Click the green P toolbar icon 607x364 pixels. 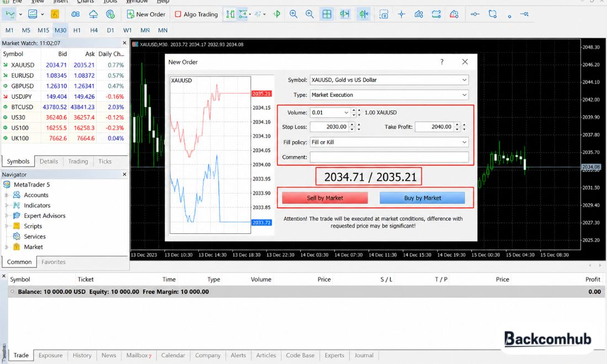click(x=276, y=14)
